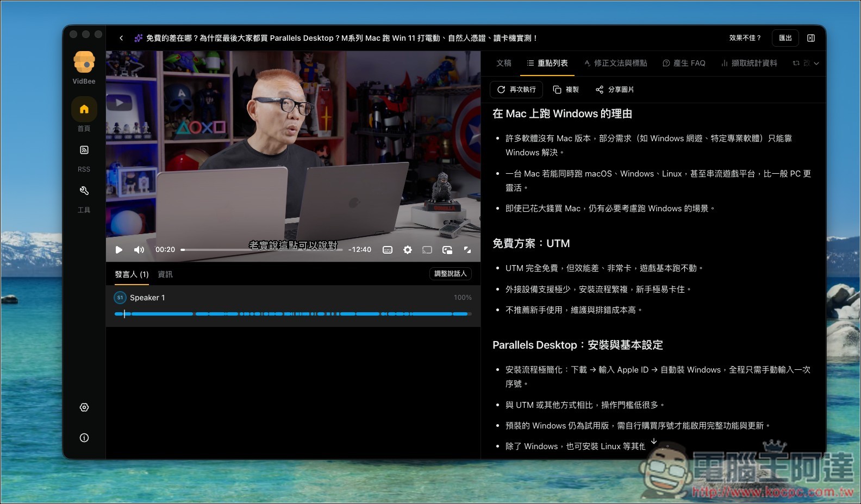This screenshot has width=861, height=504.
Task: Cast the video via AirPlay icon
Action: [427, 250]
